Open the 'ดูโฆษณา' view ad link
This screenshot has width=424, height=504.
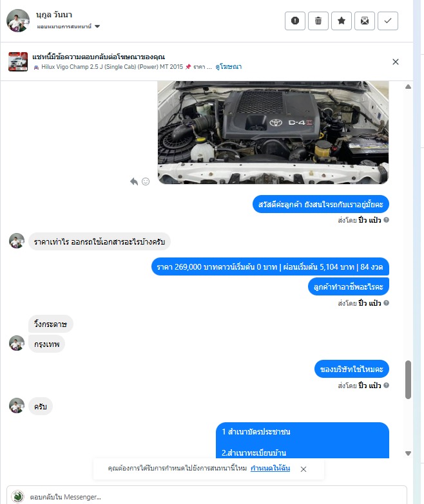tap(228, 66)
